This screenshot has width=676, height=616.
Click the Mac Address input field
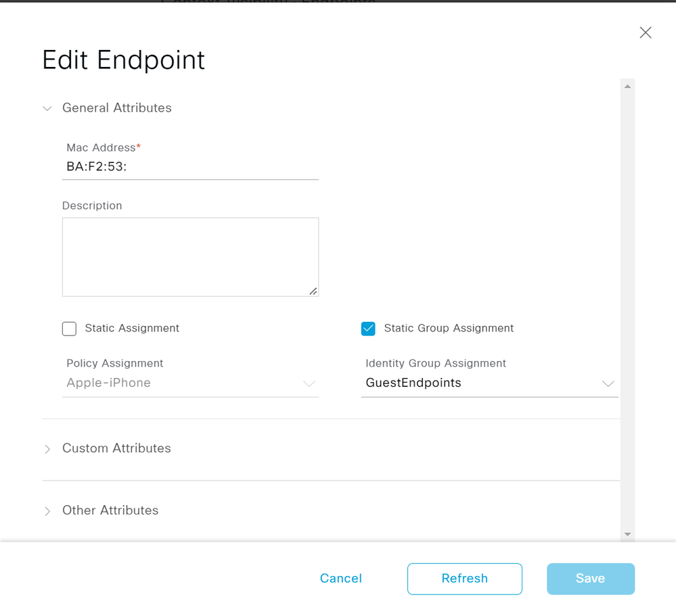click(191, 167)
